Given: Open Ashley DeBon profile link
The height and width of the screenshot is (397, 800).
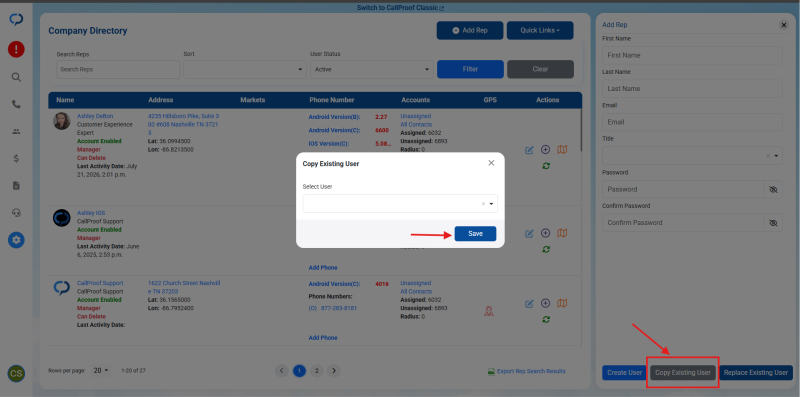Looking at the screenshot, I should pyautogui.click(x=95, y=116).
